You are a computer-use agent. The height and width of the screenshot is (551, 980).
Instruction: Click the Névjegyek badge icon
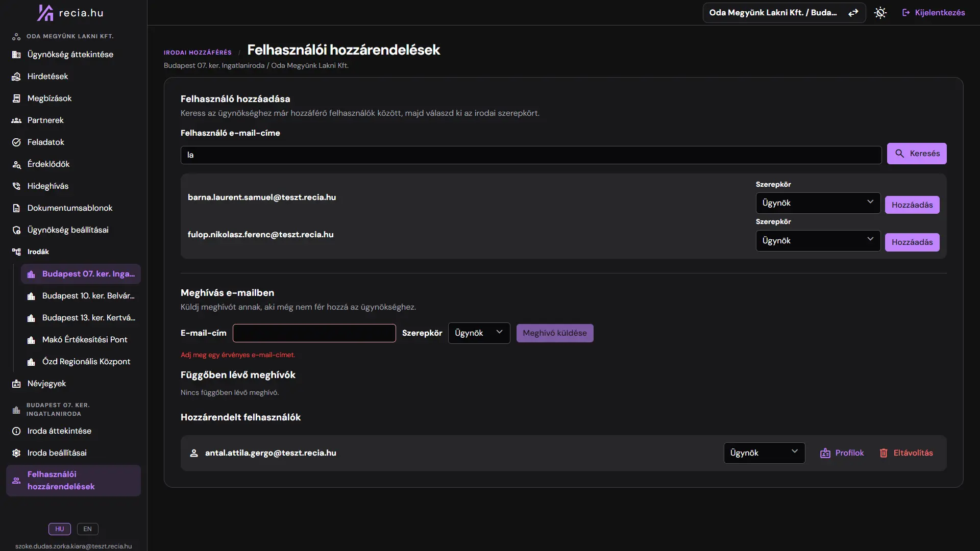(x=16, y=384)
